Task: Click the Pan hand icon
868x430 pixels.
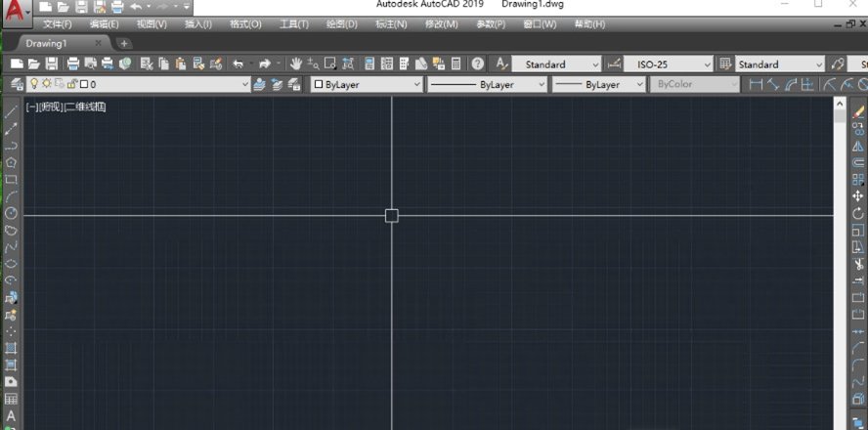Action: coord(296,64)
